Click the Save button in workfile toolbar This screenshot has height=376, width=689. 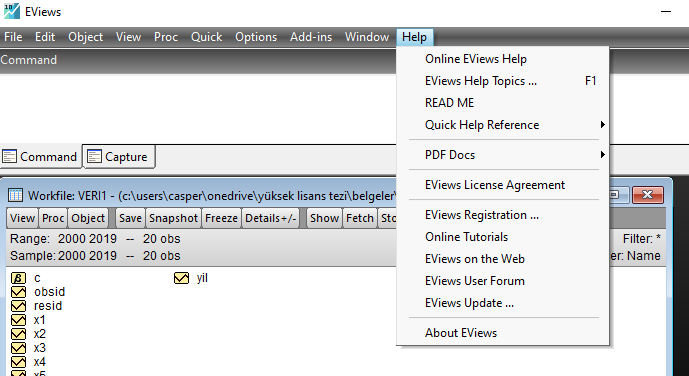(x=131, y=218)
